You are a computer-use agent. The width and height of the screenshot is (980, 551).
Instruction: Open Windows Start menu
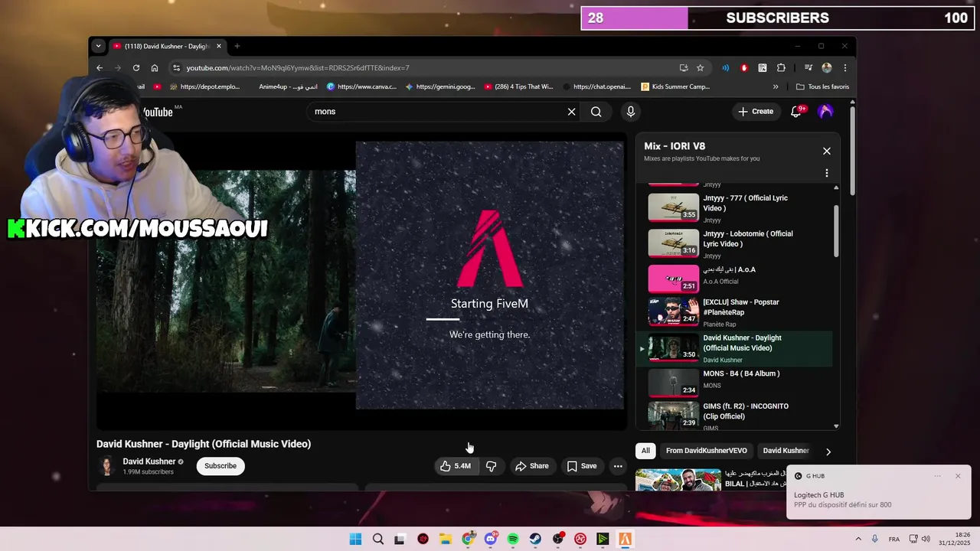pos(355,540)
